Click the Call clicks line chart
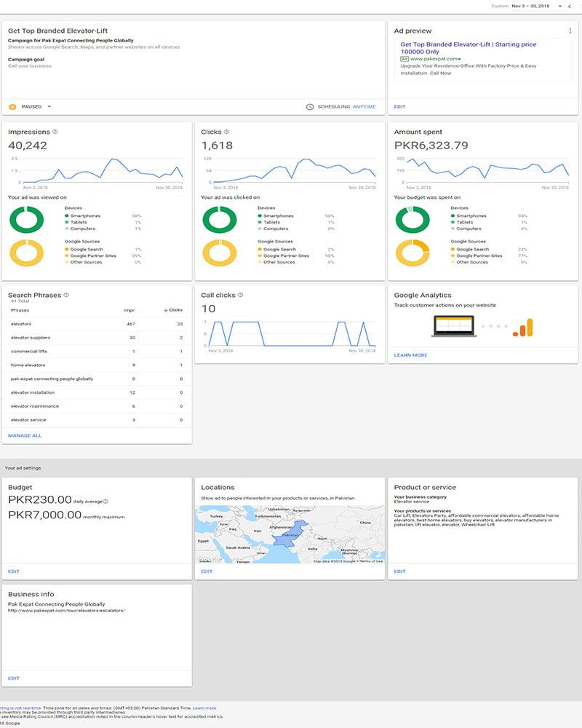Viewport: 582px width, 728px height. (x=292, y=334)
